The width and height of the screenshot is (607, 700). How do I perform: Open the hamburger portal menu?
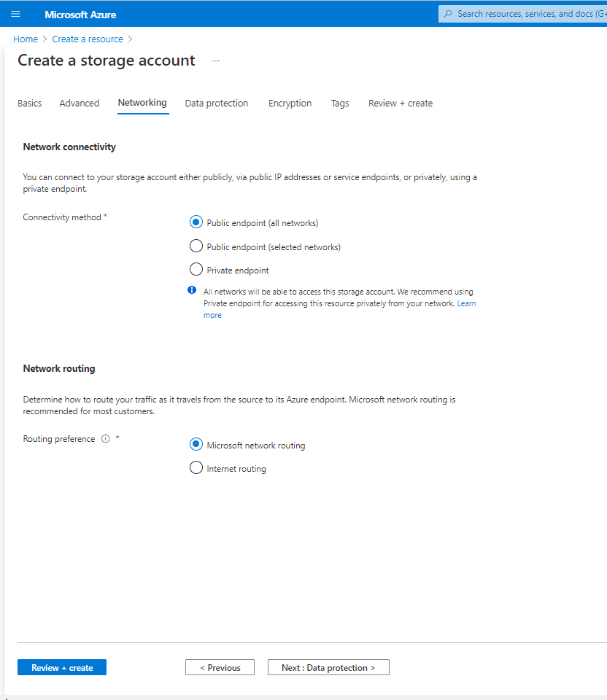tap(16, 14)
